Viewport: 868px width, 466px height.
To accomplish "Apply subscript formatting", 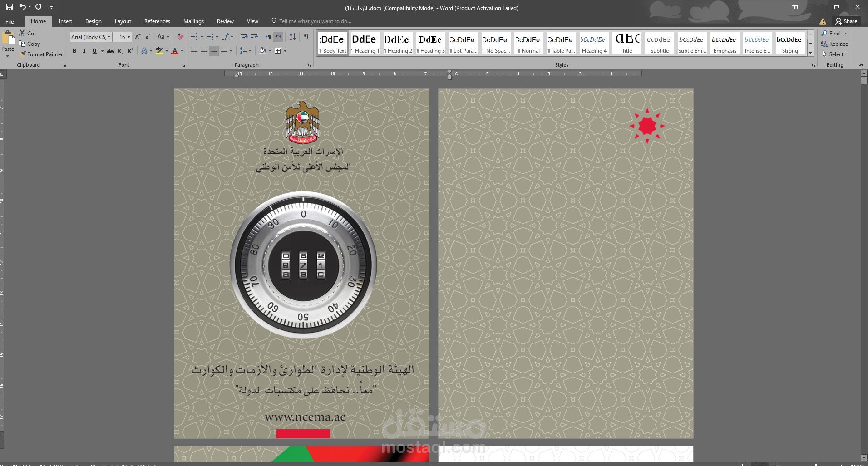I will (x=120, y=51).
